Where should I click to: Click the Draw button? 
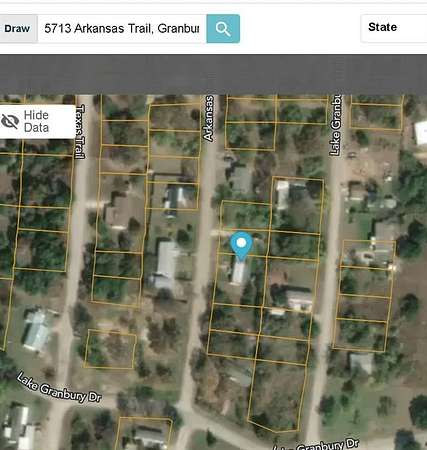point(17,29)
